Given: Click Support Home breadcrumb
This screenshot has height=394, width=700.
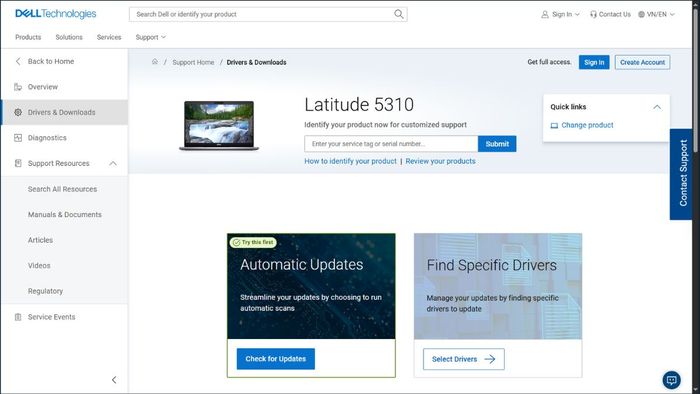Looking at the screenshot, I should (193, 62).
